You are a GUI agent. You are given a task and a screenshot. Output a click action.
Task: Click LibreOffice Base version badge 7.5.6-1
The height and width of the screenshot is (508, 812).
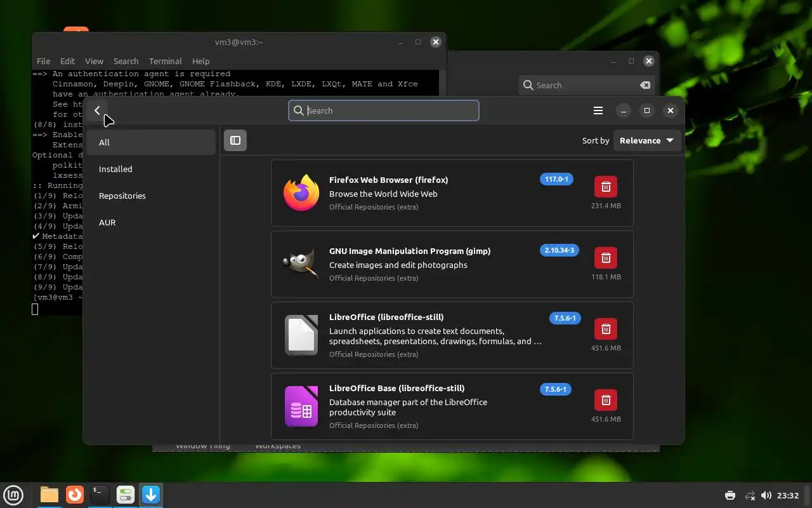(556, 389)
